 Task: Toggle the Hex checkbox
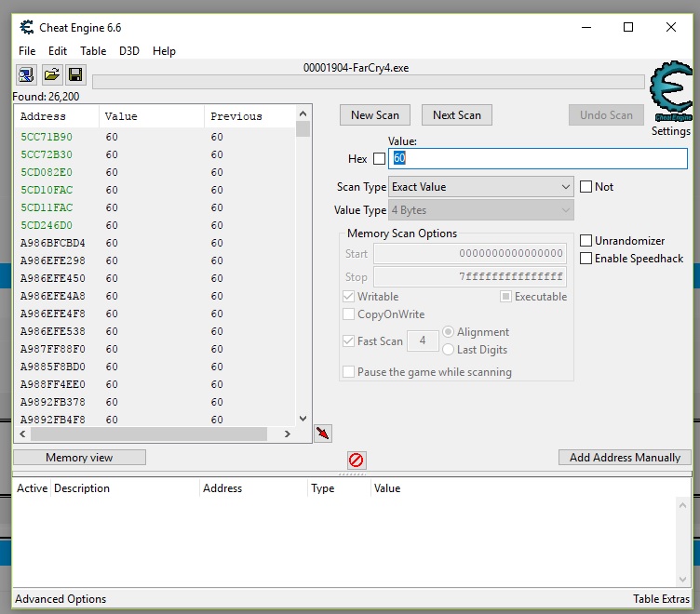(379, 159)
